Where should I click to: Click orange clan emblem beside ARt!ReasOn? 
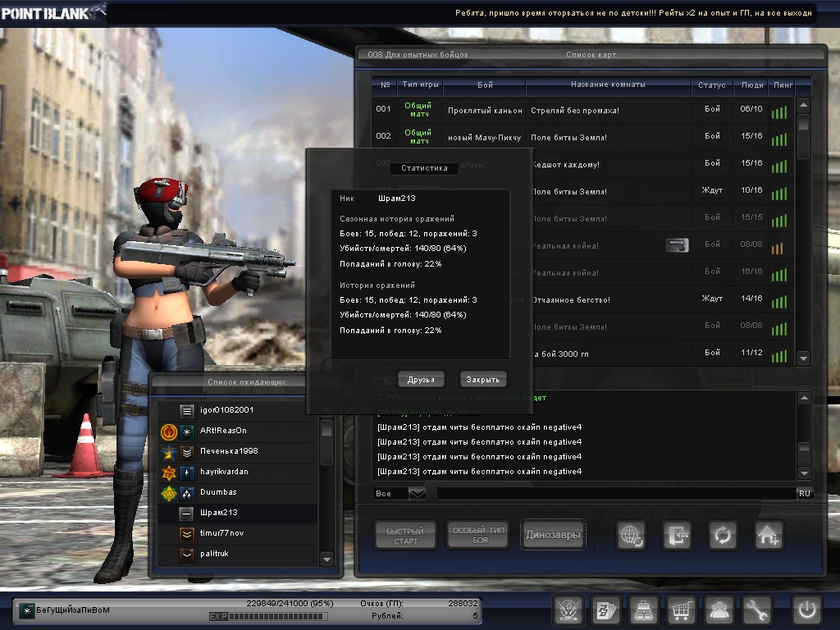click(x=169, y=431)
